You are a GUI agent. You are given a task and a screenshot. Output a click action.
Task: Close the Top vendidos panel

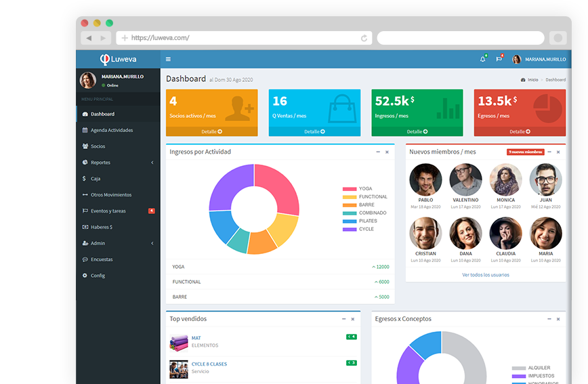tap(352, 319)
